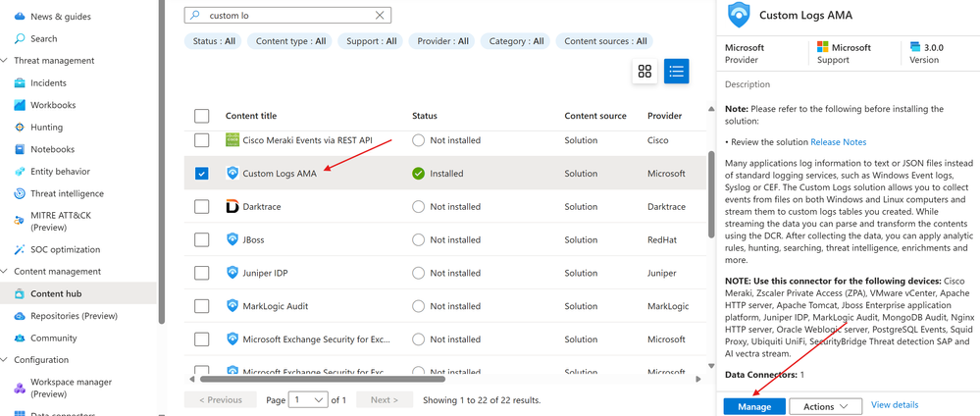The width and height of the screenshot is (980, 416).
Task: Click the MarkLogic Audit shield icon
Action: pos(232,306)
